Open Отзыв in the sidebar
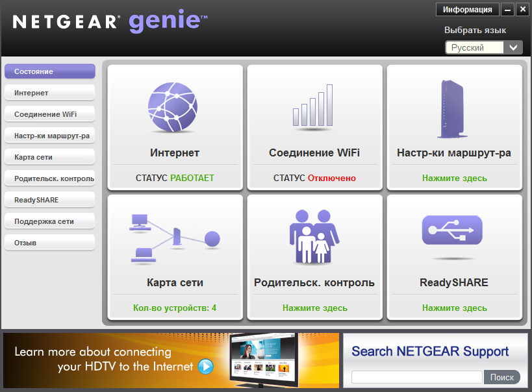Screen dimensions: 532x392 pos(50,243)
